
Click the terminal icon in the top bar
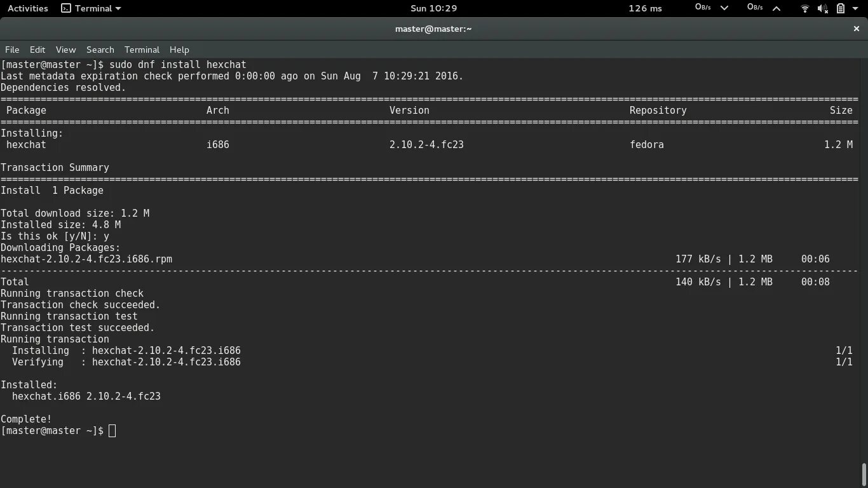66,8
